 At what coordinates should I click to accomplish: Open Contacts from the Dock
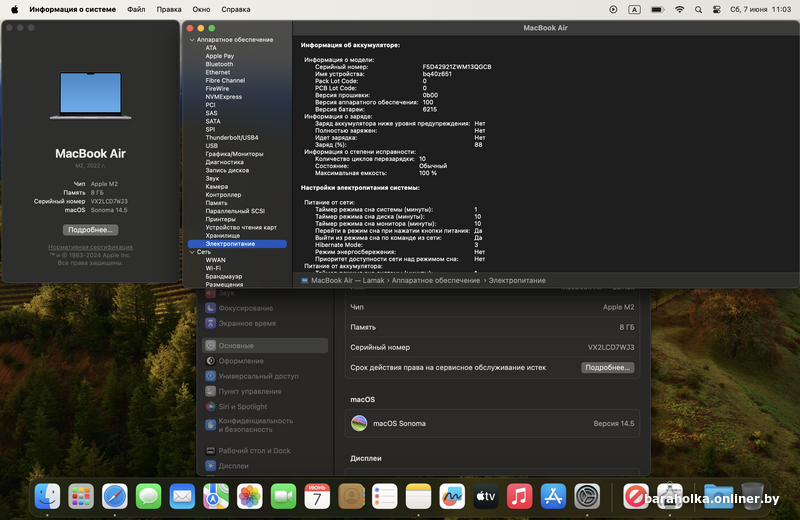click(351, 496)
